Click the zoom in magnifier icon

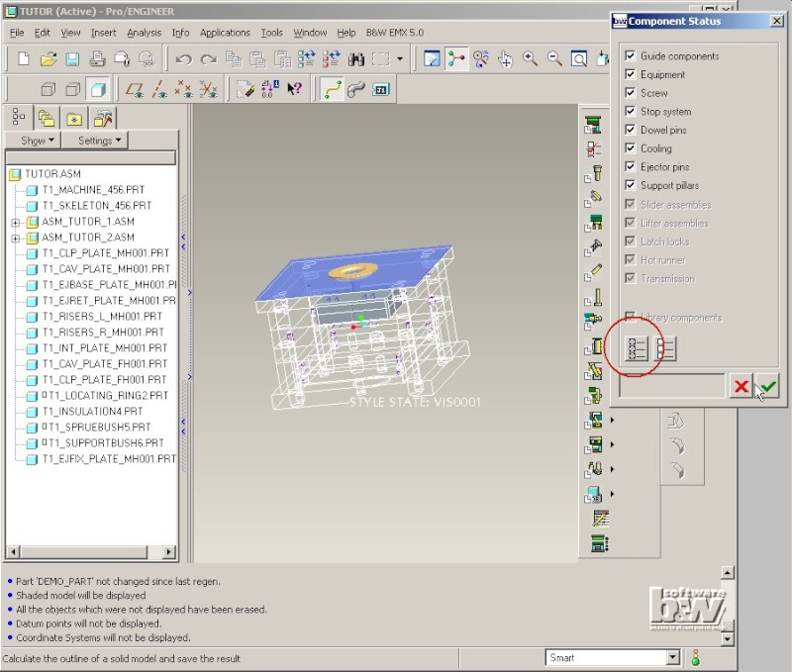[530, 59]
